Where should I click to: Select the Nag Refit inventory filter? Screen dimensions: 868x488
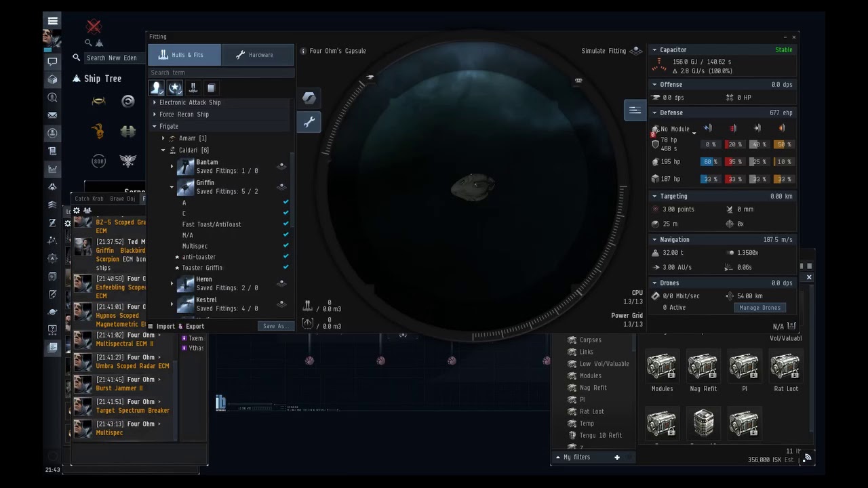593,388
